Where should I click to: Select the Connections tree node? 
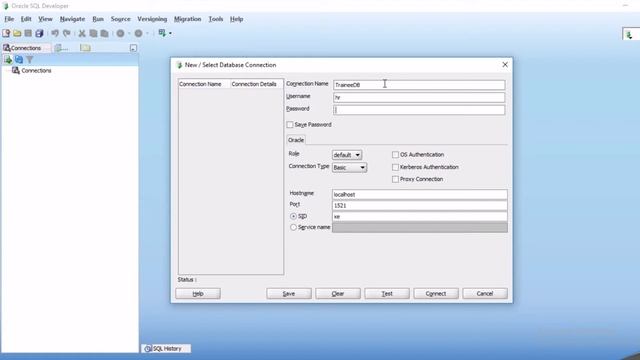36,71
